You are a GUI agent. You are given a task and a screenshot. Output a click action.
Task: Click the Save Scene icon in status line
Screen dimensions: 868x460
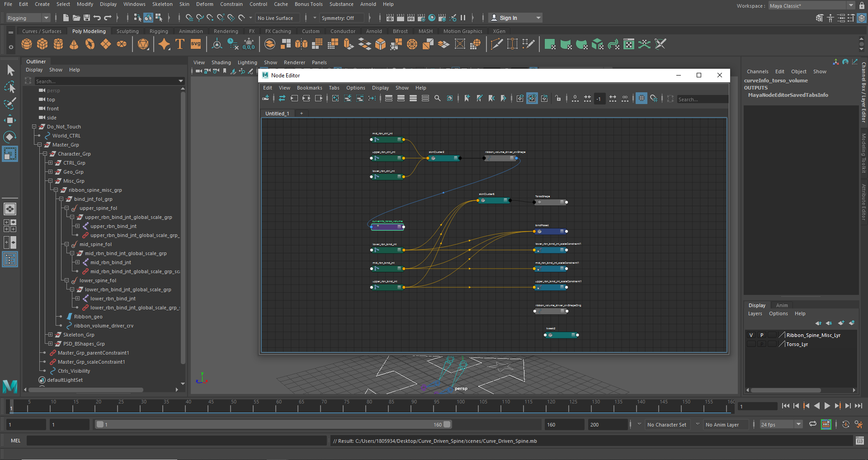tap(87, 18)
